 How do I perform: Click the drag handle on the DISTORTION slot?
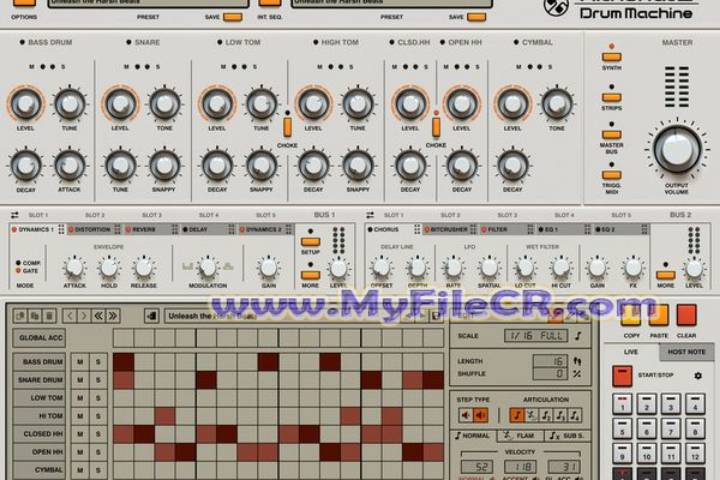118,229
